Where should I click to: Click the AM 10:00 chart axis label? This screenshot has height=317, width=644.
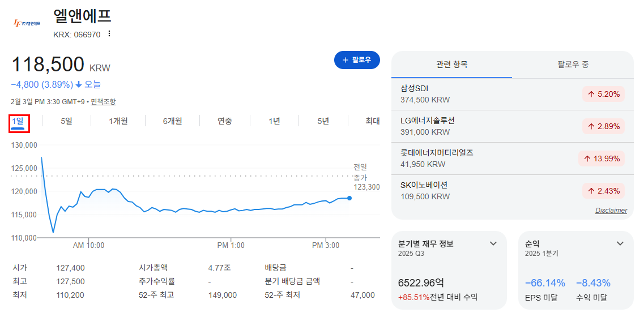(89, 246)
